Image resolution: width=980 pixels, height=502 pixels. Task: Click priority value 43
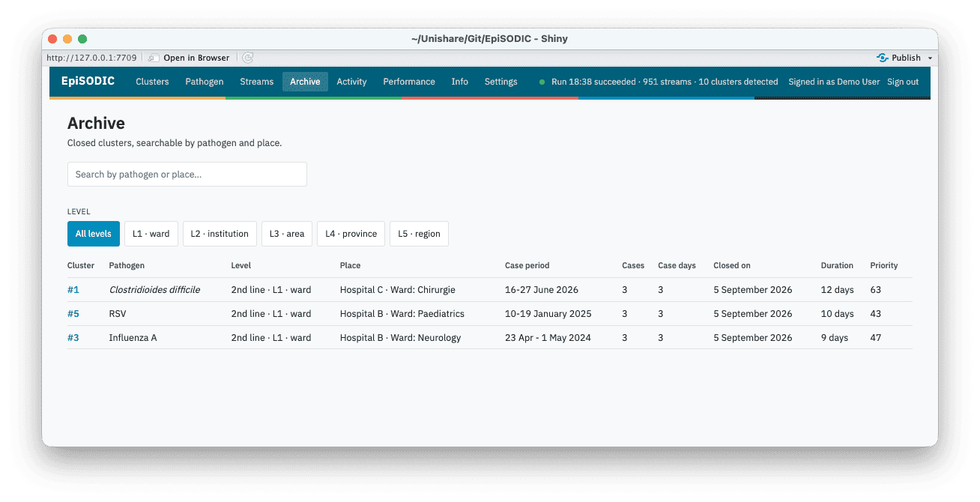pyautogui.click(x=875, y=313)
